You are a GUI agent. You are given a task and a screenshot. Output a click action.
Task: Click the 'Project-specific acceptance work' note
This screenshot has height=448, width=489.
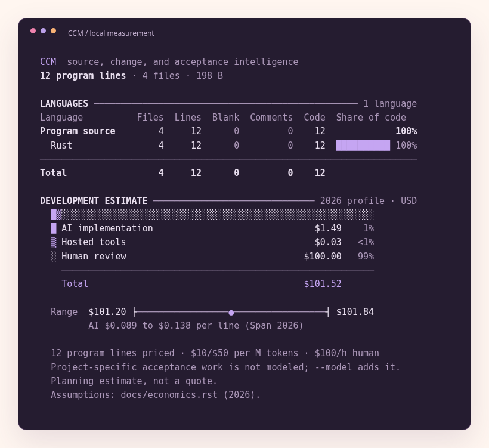[137, 367]
